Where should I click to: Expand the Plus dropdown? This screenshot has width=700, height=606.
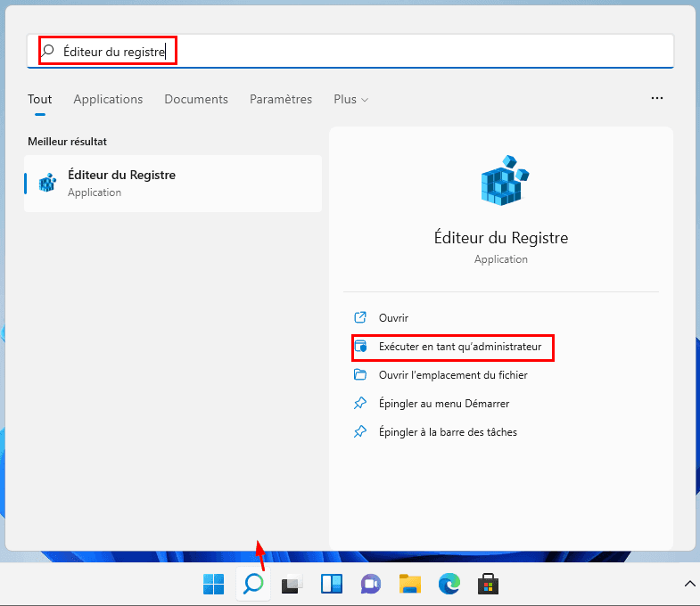(351, 99)
